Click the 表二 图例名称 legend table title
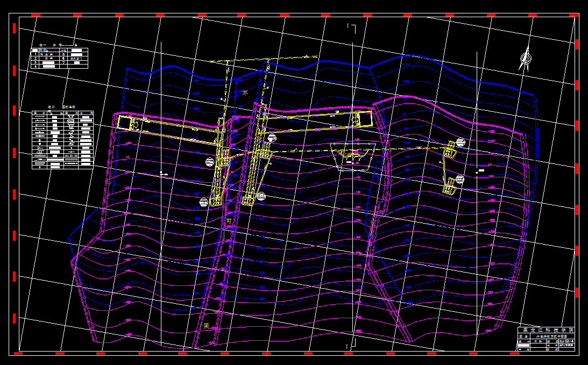Image resolution: width=588 pixels, height=365 pixels. 62,107
